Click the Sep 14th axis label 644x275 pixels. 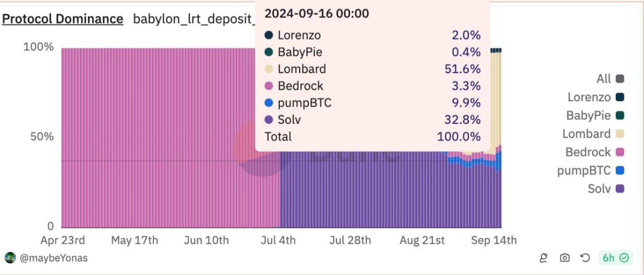click(x=494, y=240)
